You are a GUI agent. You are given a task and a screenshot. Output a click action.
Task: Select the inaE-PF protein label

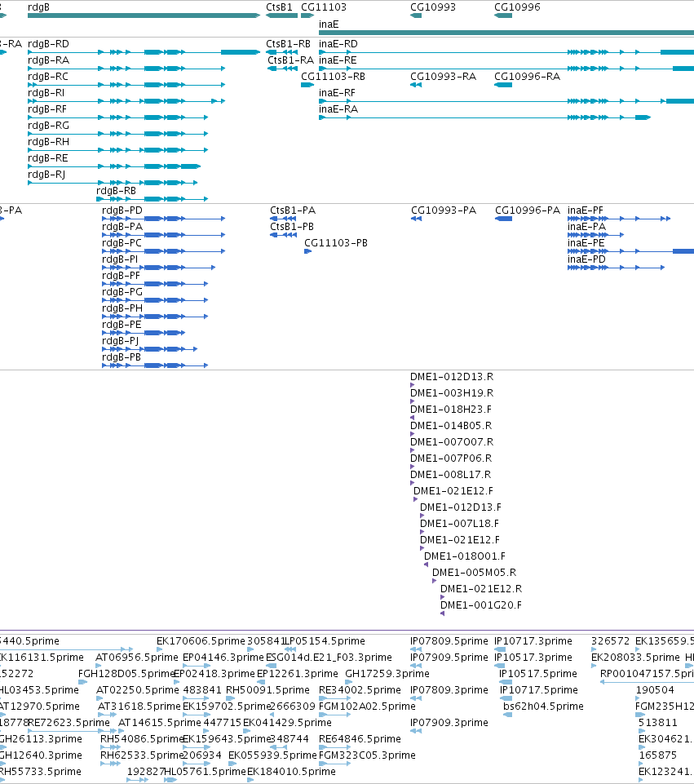(586, 210)
